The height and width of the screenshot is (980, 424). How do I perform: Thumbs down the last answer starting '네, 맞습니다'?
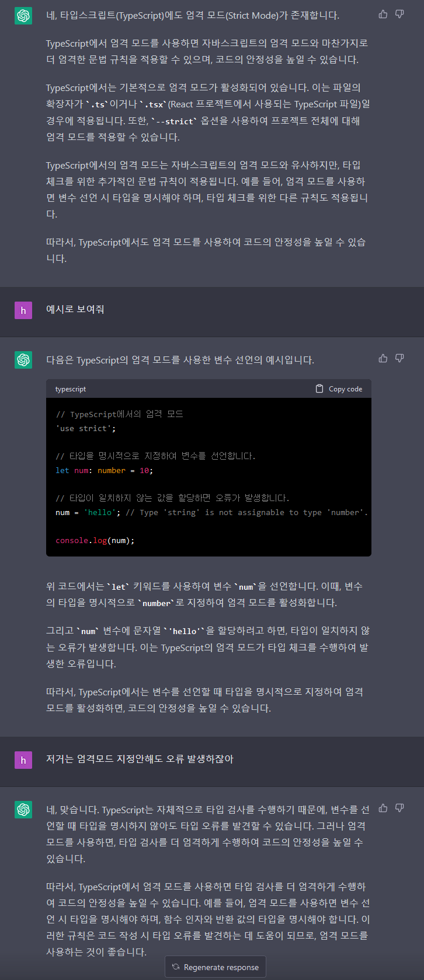click(399, 808)
